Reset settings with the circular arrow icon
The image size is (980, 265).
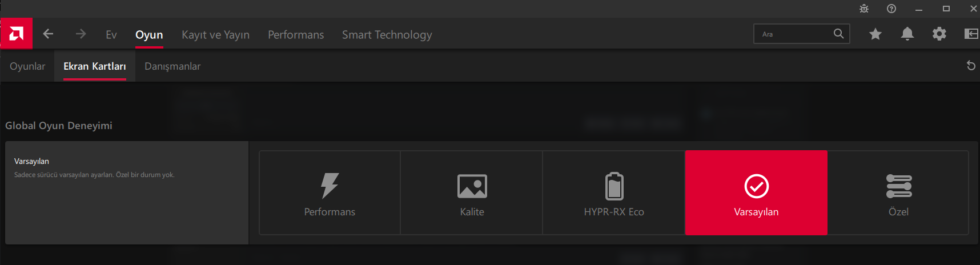coord(971,66)
